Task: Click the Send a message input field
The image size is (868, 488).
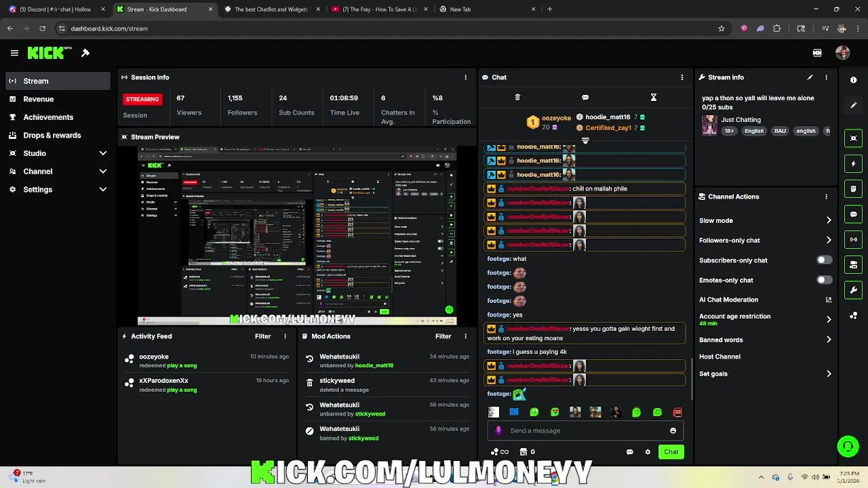Action: 585,430
